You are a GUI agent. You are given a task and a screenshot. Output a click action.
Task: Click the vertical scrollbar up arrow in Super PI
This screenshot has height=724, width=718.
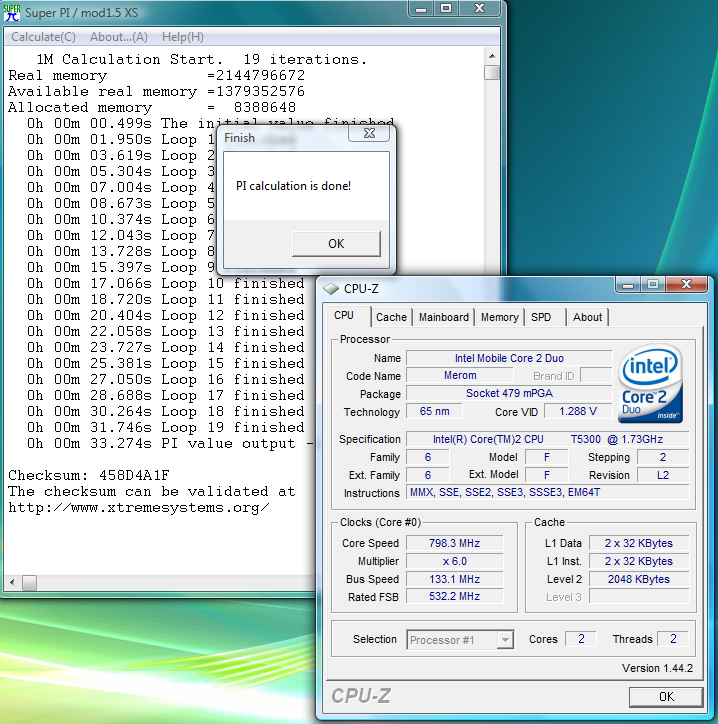[492, 56]
